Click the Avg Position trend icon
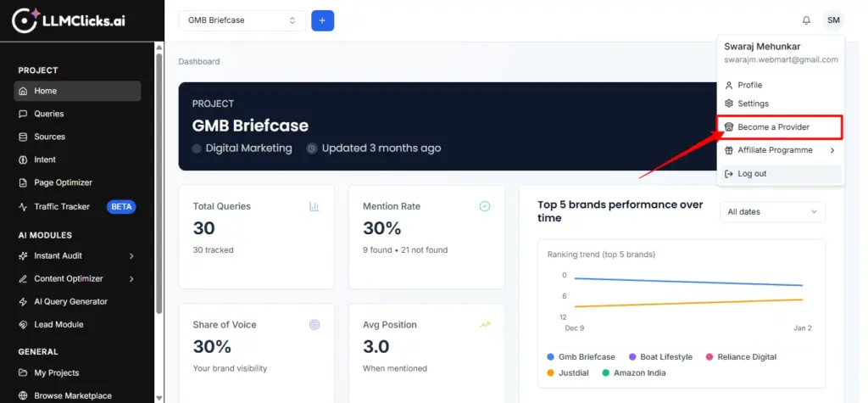The height and width of the screenshot is (403, 868). [x=485, y=324]
